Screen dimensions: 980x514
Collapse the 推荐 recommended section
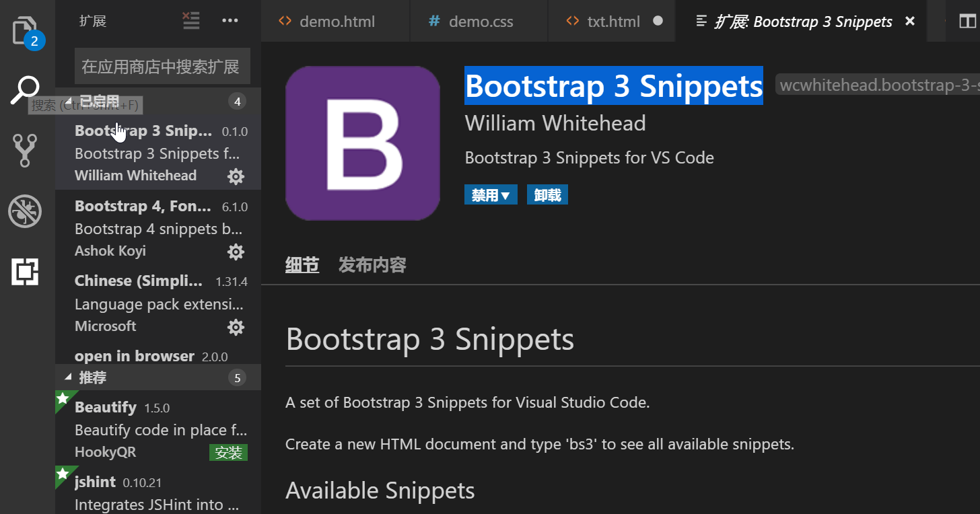click(158, 378)
